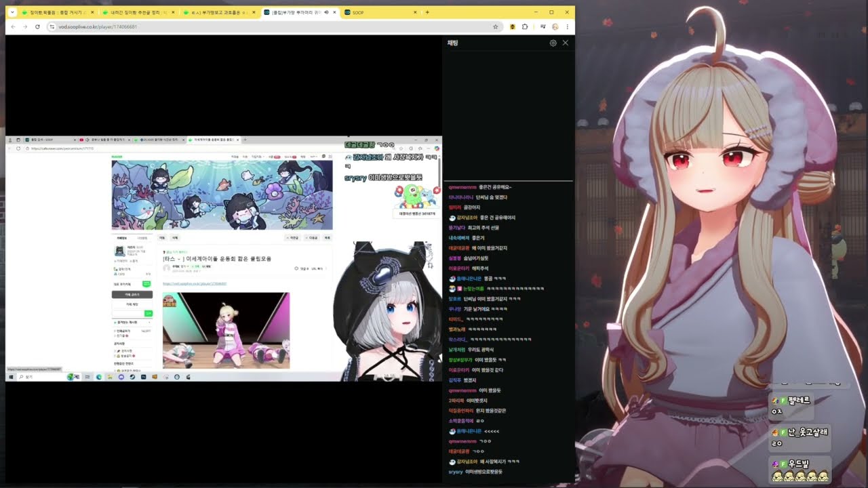Open Edge icon on streamed taskbar
Viewport: 868px width, 488px height.
pyautogui.click(x=99, y=377)
